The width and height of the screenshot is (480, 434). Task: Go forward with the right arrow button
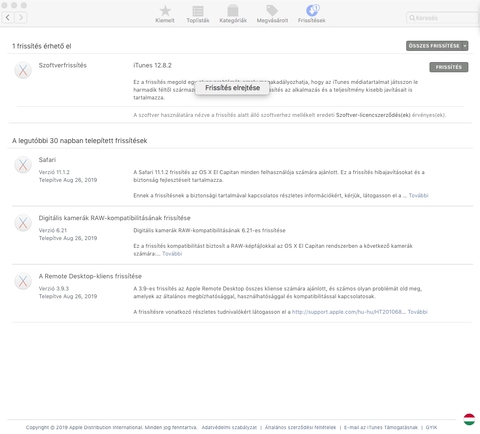pyautogui.click(x=21, y=17)
